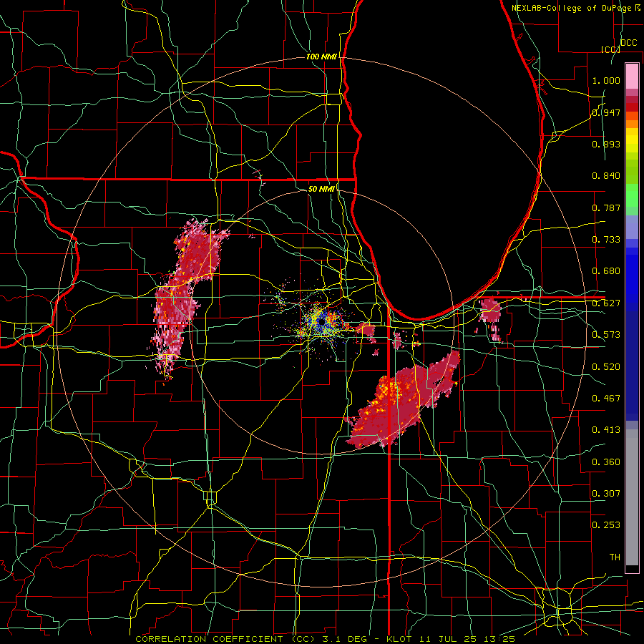The image size is (644, 644).
Task: Click the 0.893 scale value
Action: [606, 144]
